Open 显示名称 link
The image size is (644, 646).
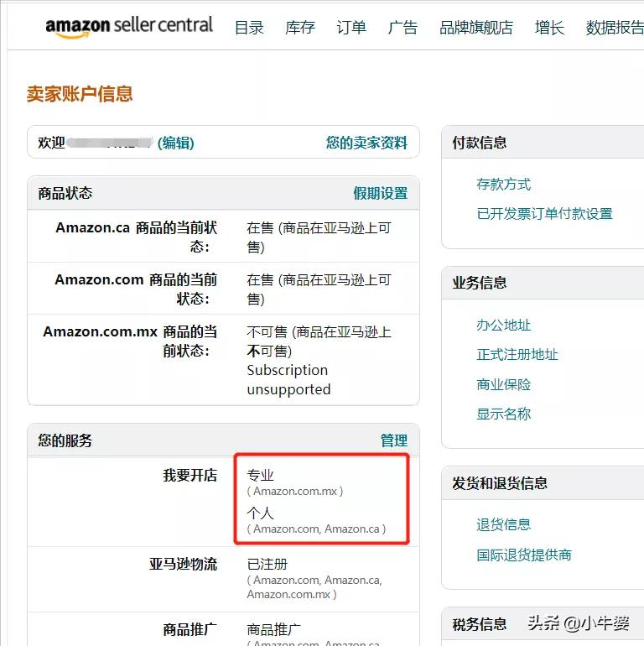click(504, 414)
